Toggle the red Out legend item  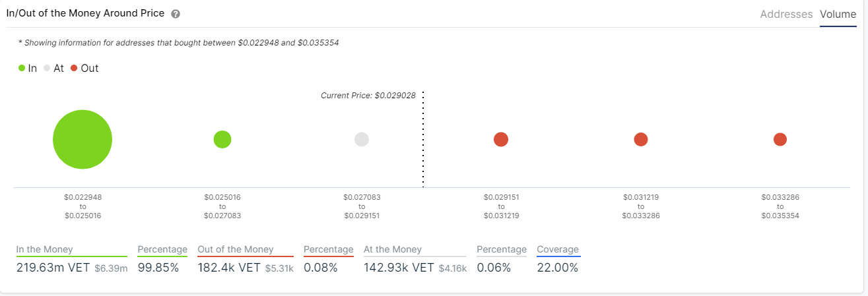tap(84, 68)
